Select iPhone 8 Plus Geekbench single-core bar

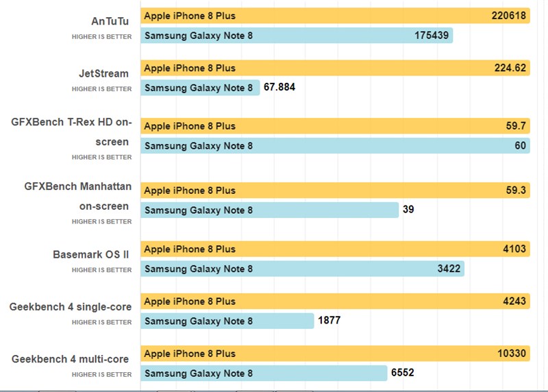coord(335,302)
